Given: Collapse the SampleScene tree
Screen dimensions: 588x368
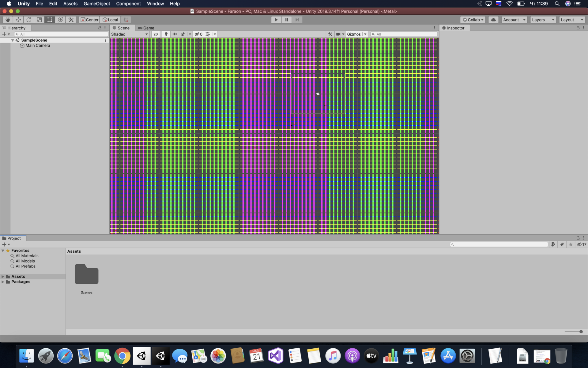Looking at the screenshot, I should click(13, 40).
